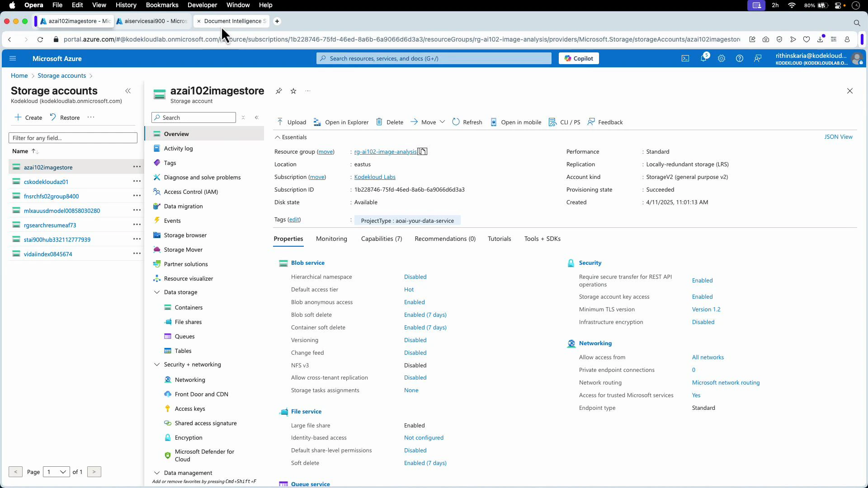Click the Filter for any field box
The height and width of the screenshot is (488, 868).
pyautogui.click(x=73, y=137)
